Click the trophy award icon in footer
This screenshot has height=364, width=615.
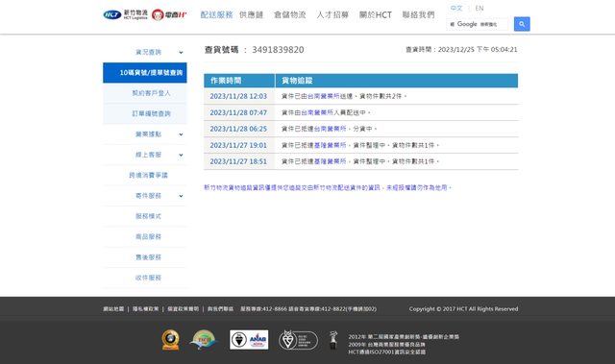[x=333, y=340]
